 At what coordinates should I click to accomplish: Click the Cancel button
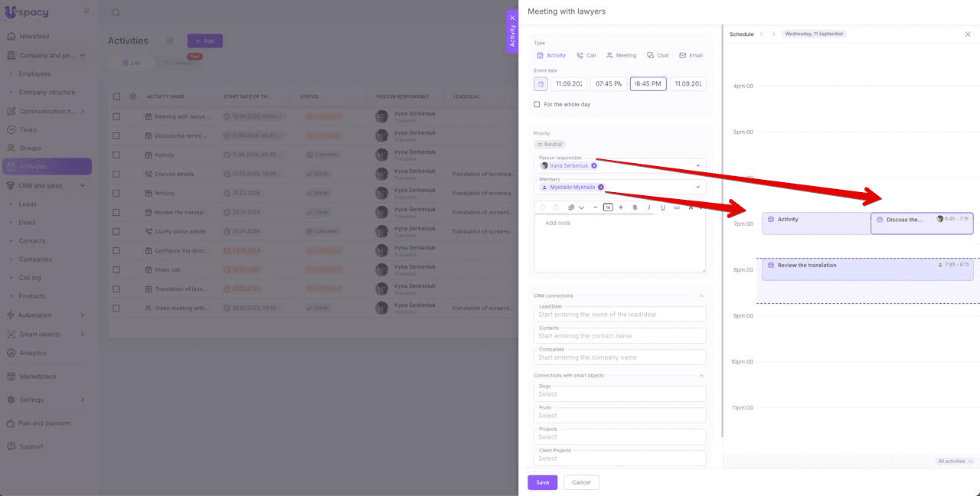(581, 482)
